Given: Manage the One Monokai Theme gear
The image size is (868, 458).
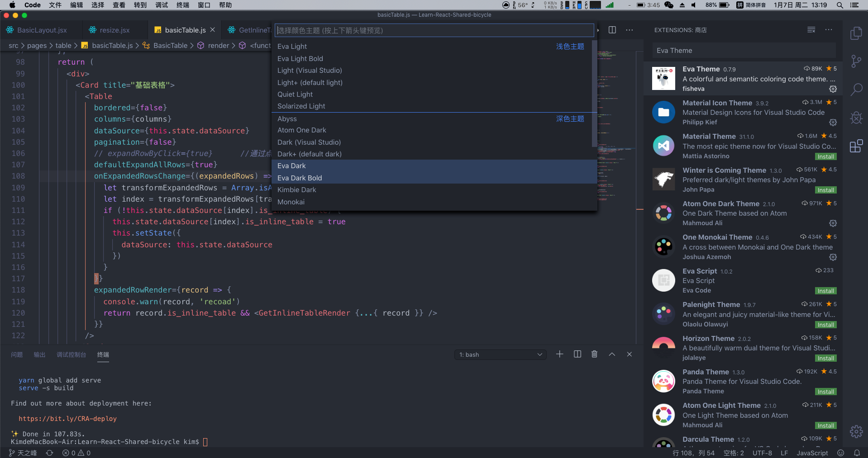Looking at the screenshot, I should (x=833, y=257).
